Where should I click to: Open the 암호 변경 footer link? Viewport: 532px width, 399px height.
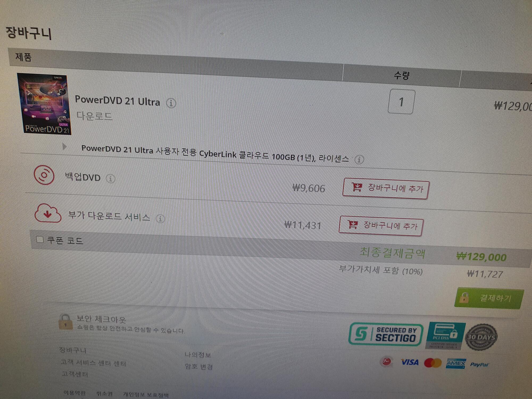click(199, 367)
